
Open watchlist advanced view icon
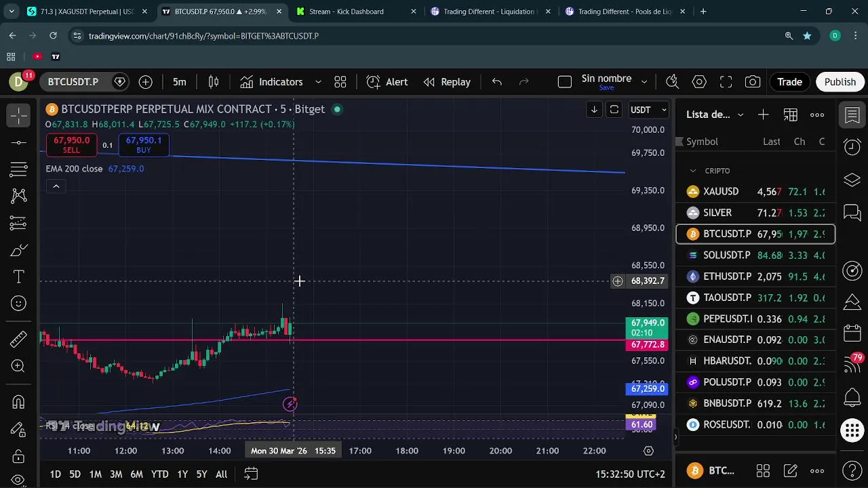click(791, 115)
